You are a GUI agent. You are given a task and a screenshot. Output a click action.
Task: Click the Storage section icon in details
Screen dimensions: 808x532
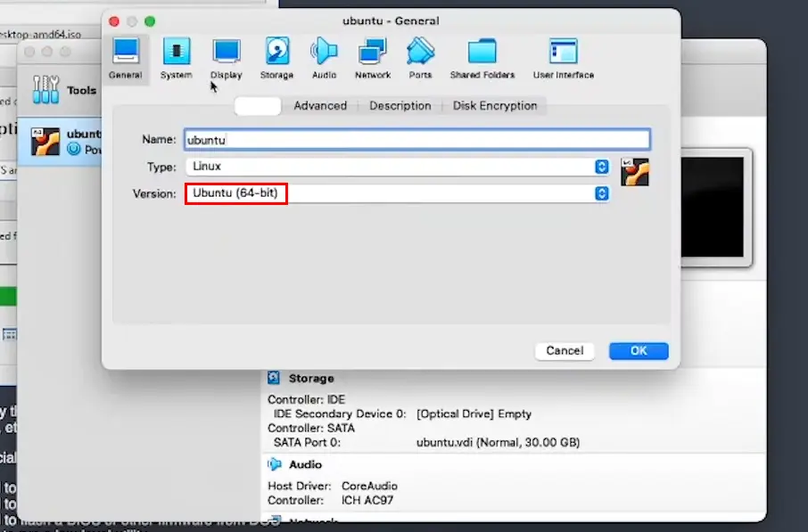point(274,378)
